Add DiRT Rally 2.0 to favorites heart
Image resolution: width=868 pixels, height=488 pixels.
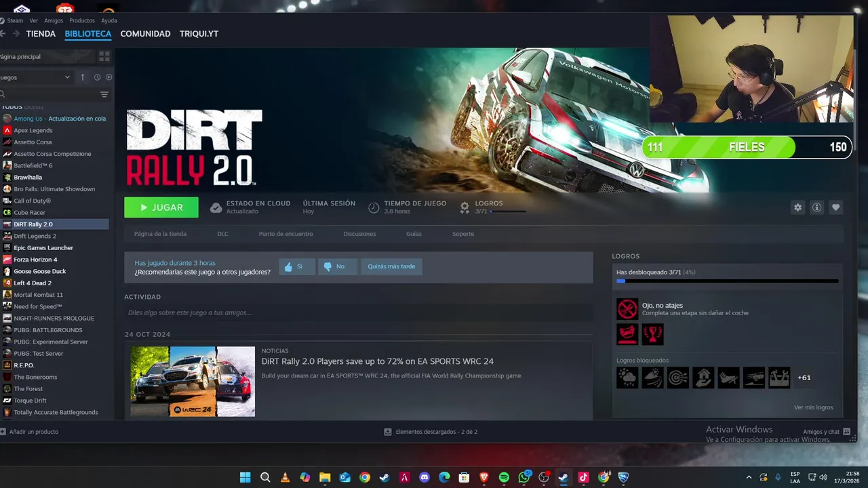coord(835,207)
